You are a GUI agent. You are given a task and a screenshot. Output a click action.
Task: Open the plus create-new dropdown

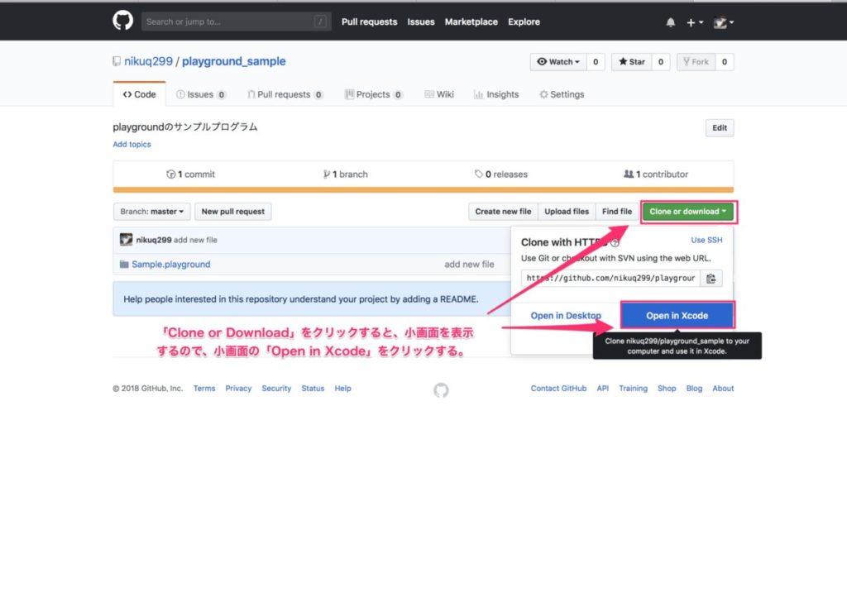click(x=694, y=22)
